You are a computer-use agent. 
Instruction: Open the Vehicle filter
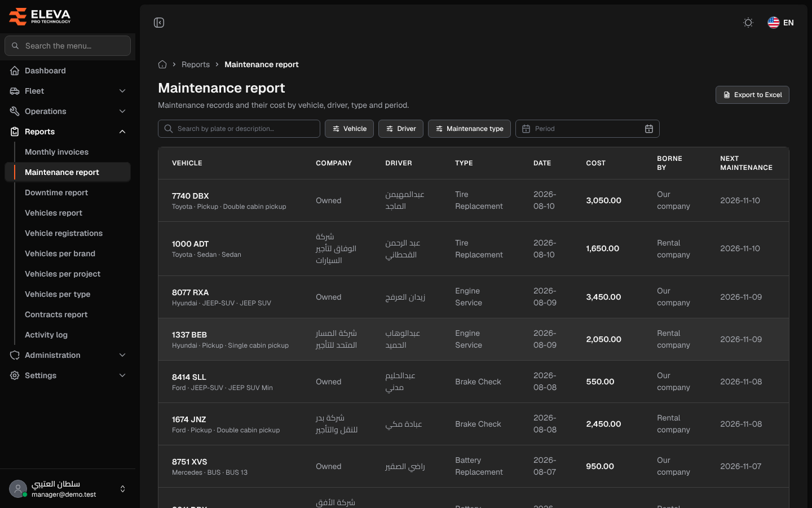[x=349, y=129]
